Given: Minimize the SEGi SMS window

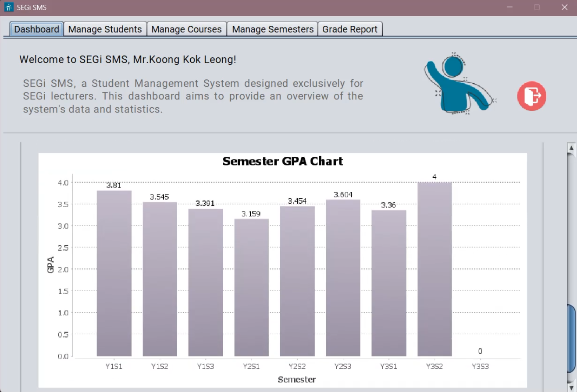Looking at the screenshot, I should click(x=509, y=7).
